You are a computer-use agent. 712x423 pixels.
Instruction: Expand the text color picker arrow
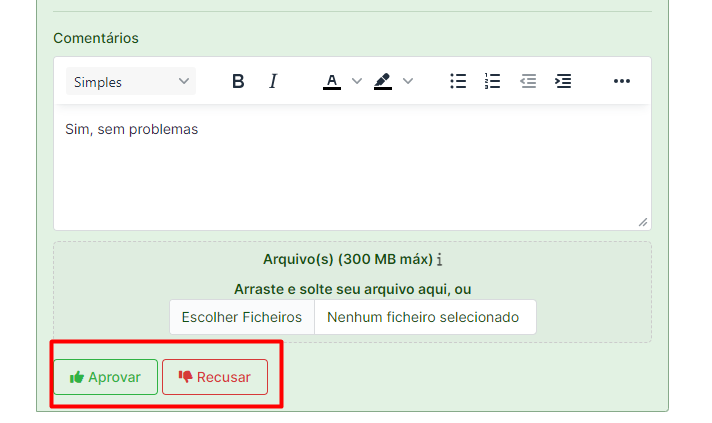click(357, 82)
